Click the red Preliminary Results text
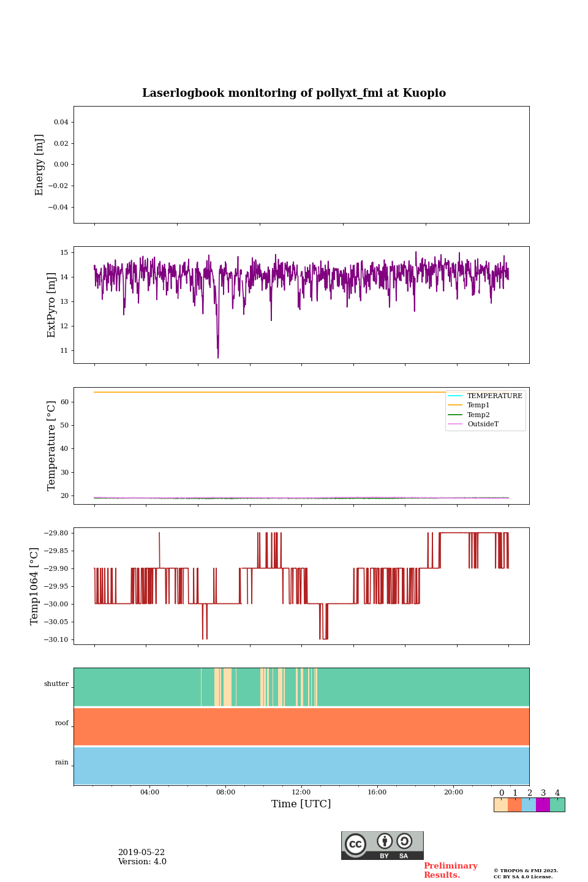 pyautogui.click(x=450, y=870)
